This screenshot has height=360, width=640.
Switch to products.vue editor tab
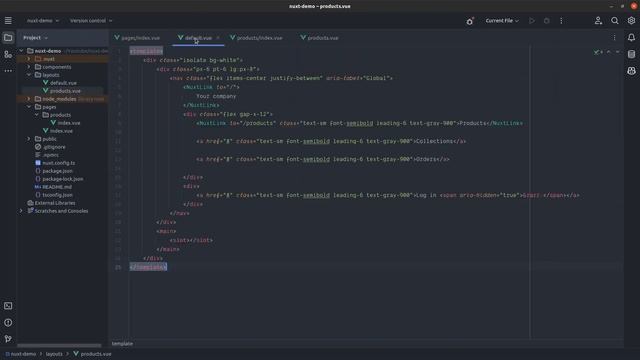(x=320, y=38)
